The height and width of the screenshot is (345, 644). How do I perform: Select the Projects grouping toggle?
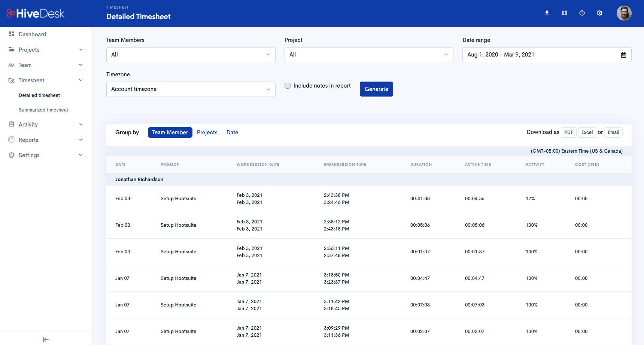coord(207,132)
